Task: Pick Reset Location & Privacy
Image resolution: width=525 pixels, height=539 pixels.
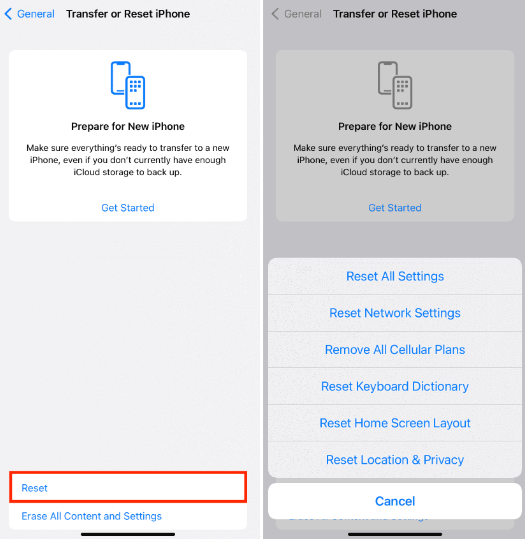Action: (395, 460)
